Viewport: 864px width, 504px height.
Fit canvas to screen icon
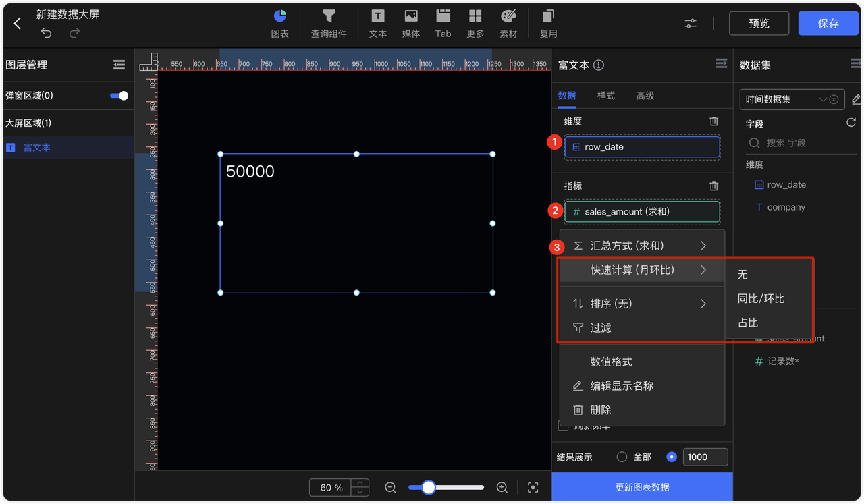(x=533, y=487)
